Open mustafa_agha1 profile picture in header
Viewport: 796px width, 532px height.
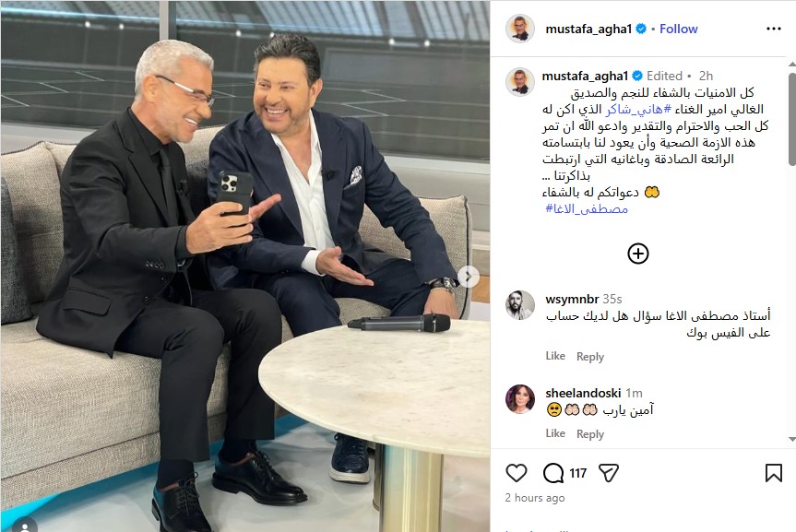(520, 29)
